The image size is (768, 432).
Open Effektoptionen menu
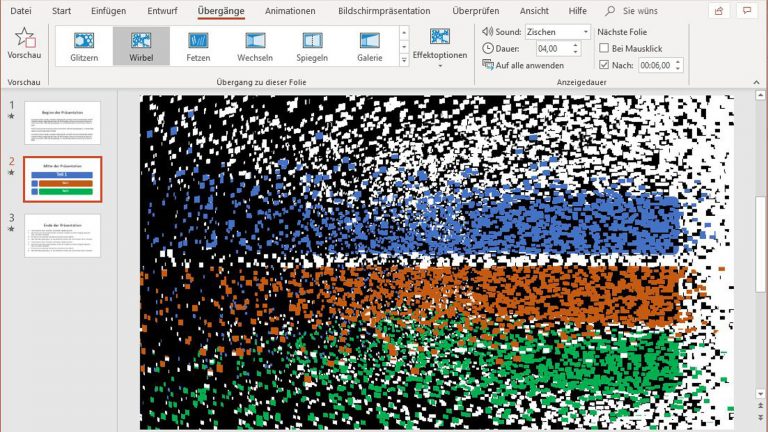pyautogui.click(x=439, y=46)
